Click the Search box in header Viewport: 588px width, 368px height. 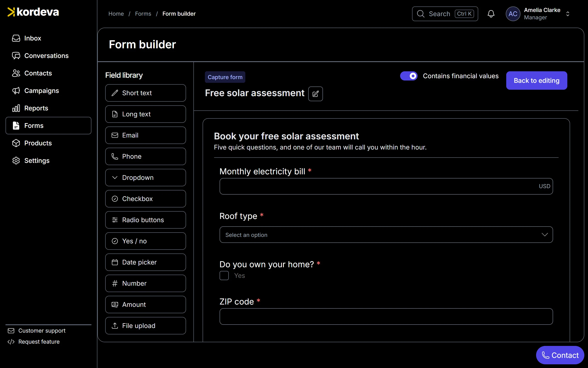click(445, 14)
